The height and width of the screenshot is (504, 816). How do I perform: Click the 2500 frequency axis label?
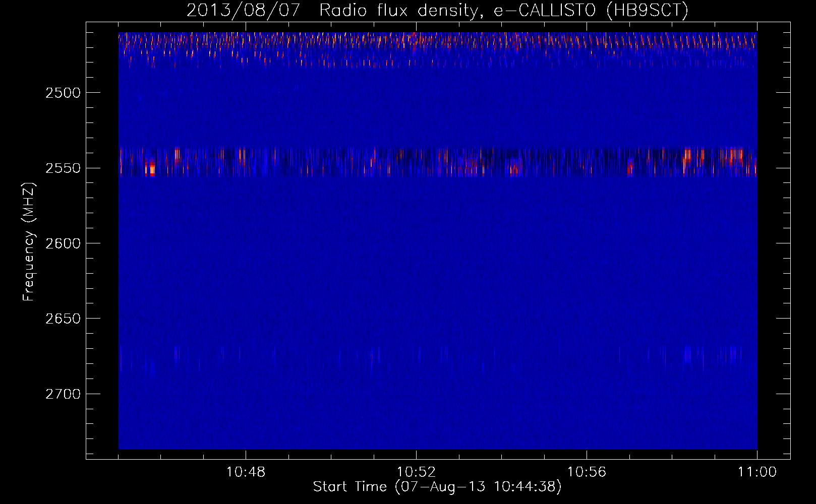63,93
